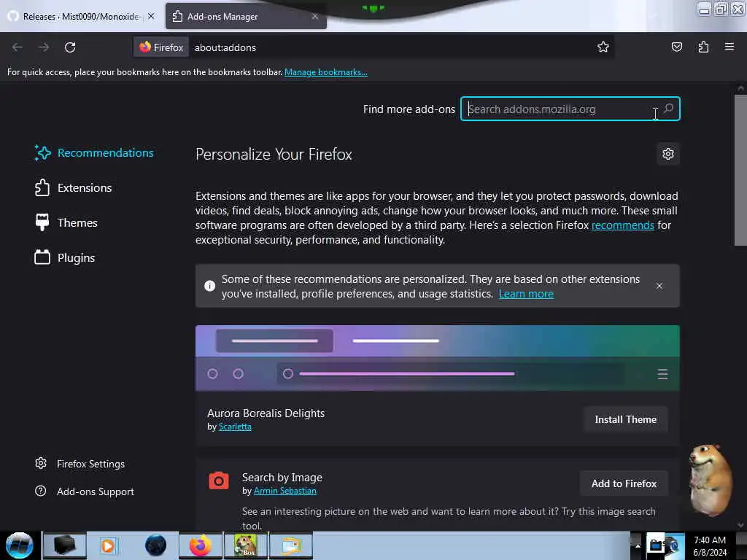Dismiss the personalized recommendations notice

pos(659,286)
